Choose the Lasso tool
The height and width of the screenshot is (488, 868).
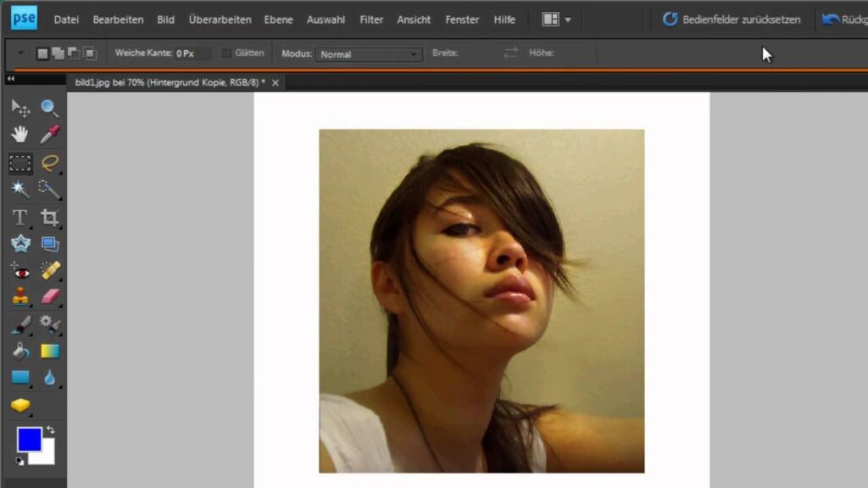coord(50,163)
